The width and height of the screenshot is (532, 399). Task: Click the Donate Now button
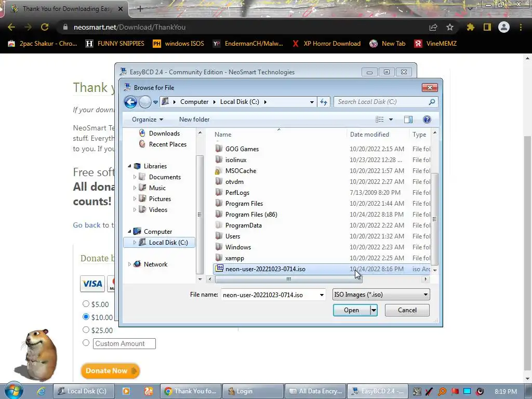[x=110, y=371]
